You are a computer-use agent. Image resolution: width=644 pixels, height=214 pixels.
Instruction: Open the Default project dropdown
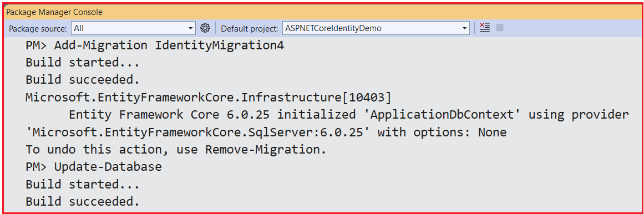coord(376,28)
